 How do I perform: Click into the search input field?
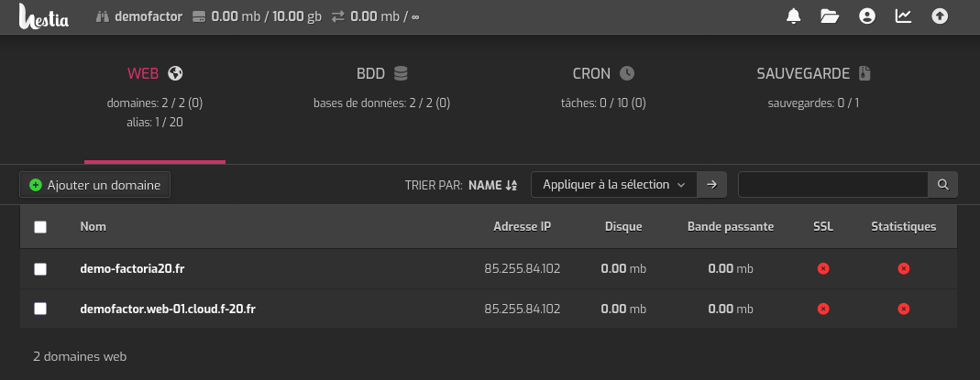pyautogui.click(x=832, y=185)
